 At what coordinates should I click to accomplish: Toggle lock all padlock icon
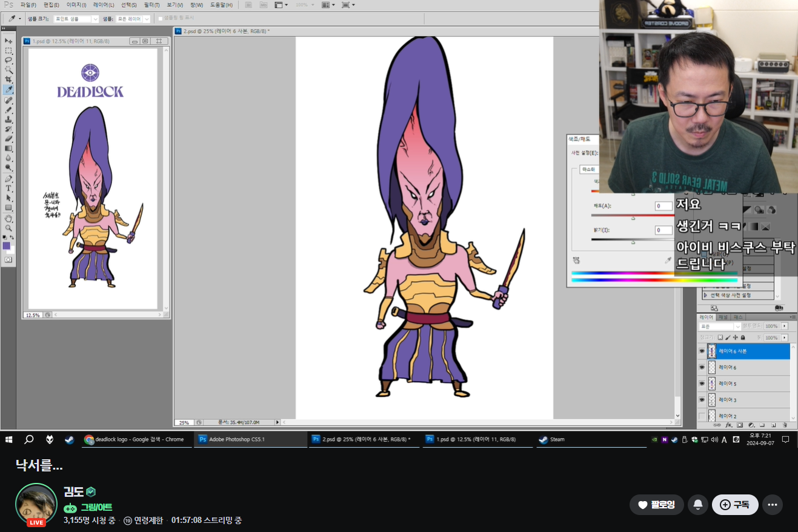click(x=742, y=337)
